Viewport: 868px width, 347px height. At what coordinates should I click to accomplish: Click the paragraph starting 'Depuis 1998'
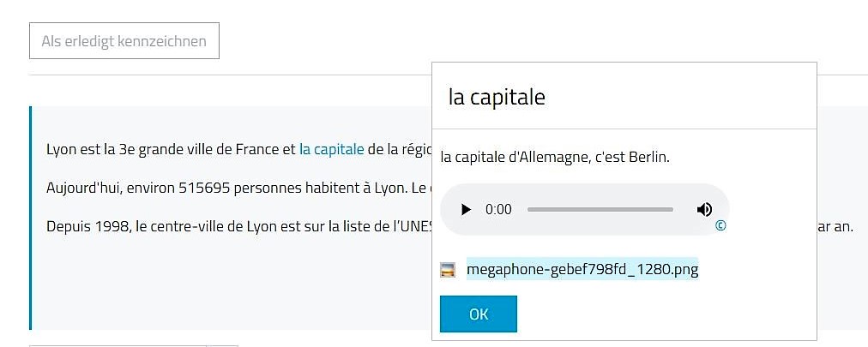click(x=232, y=229)
